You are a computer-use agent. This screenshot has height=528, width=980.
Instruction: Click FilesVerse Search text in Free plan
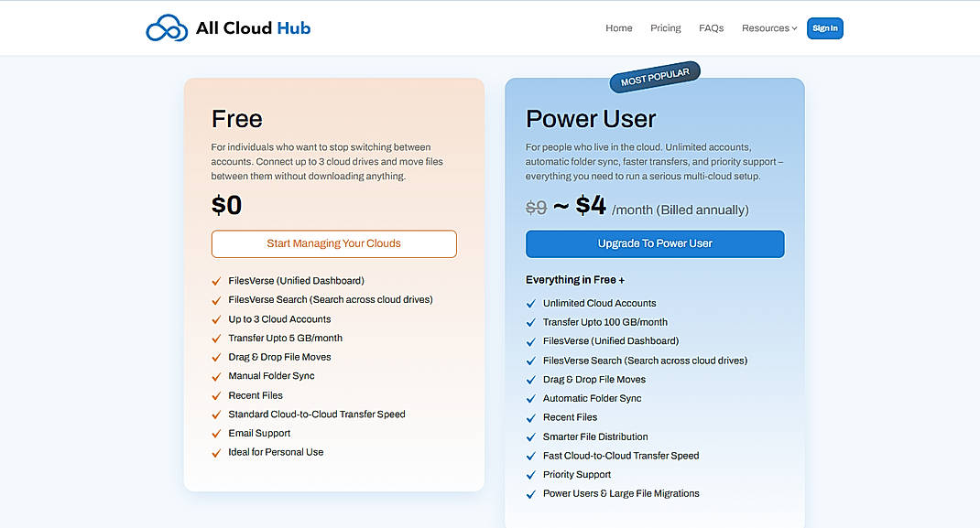(330, 299)
